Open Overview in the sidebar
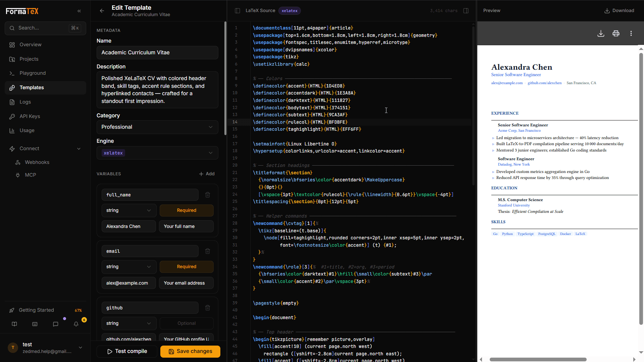This screenshot has height=362, width=644. (46, 45)
